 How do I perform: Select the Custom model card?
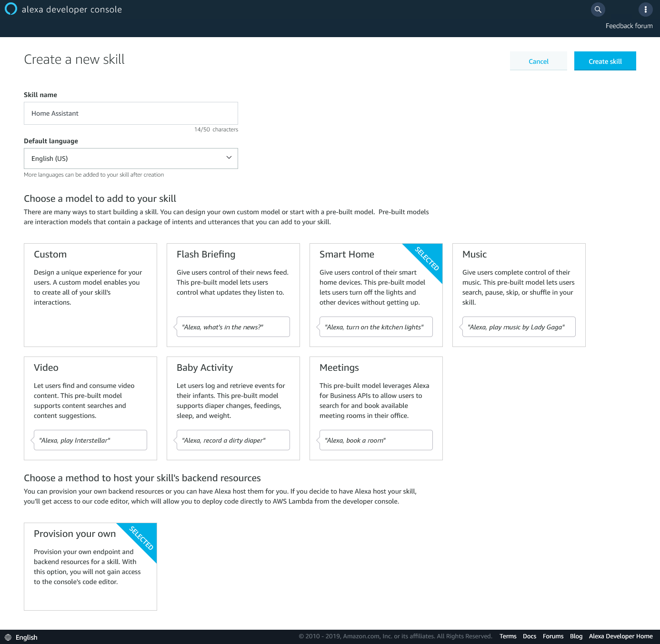pos(90,295)
